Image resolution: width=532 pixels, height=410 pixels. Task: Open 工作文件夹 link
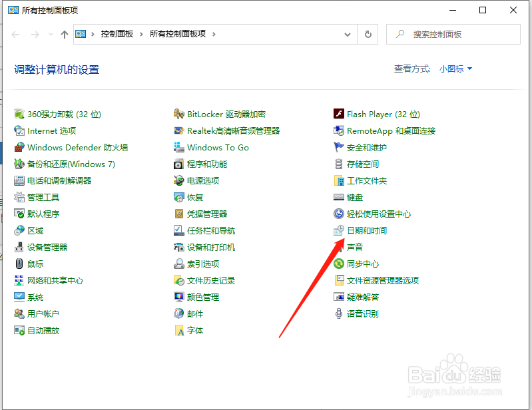click(367, 180)
